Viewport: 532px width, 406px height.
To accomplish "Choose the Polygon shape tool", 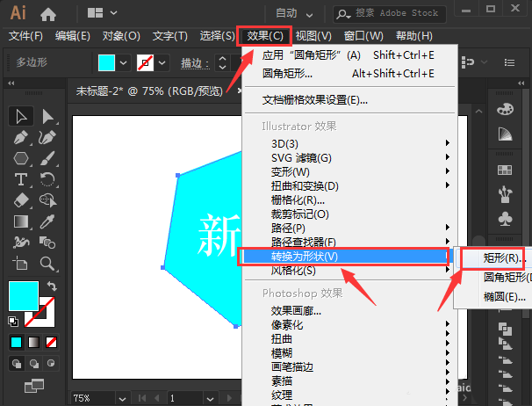I will [22, 159].
